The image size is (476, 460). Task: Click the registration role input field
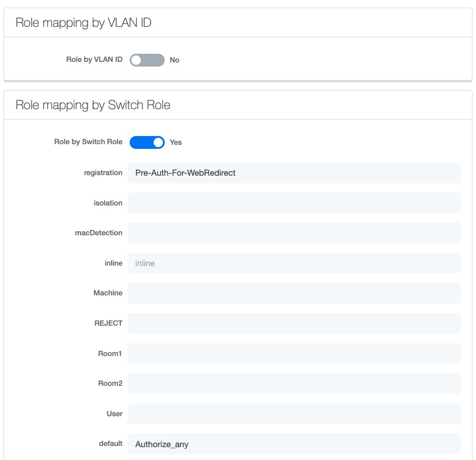[x=294, y=173]
